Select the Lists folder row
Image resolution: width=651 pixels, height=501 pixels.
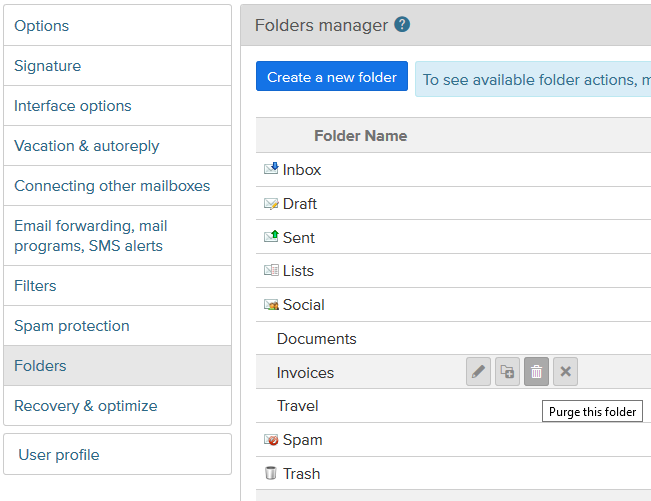[453, 271]
